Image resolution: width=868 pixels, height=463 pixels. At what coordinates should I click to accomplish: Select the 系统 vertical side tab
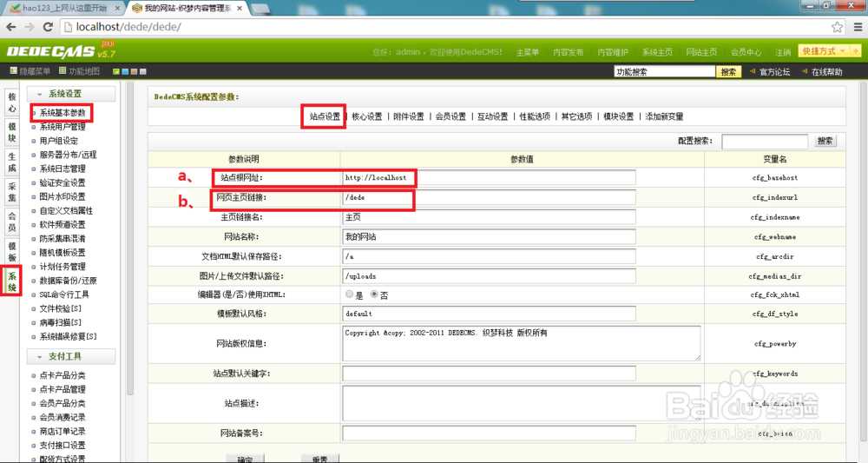tap(11, 281)
